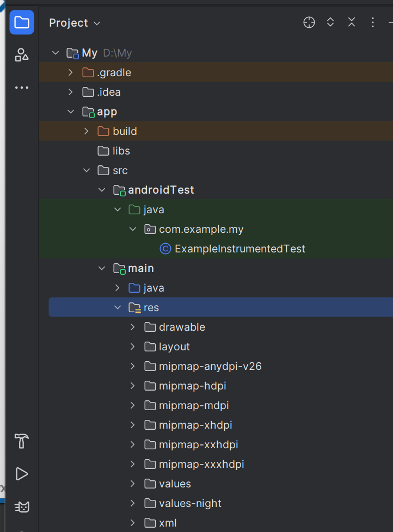
Task: Open the Resource Manager sidebar icon
Action: click(x=22, y=54)
